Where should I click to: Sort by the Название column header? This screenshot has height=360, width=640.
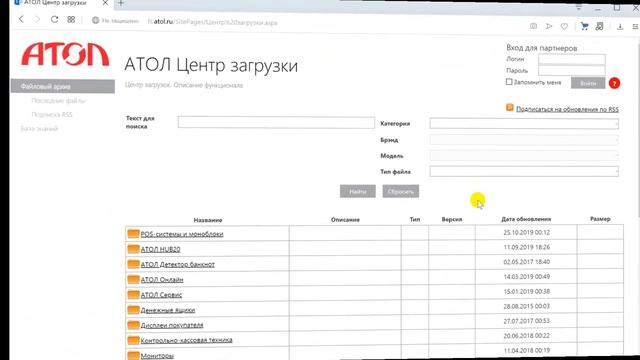coord(208,220)
